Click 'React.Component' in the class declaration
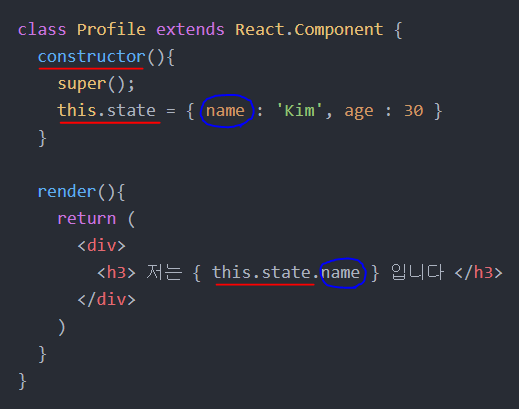Viewport: 519px width, 409px height. (x=309, y=30)
